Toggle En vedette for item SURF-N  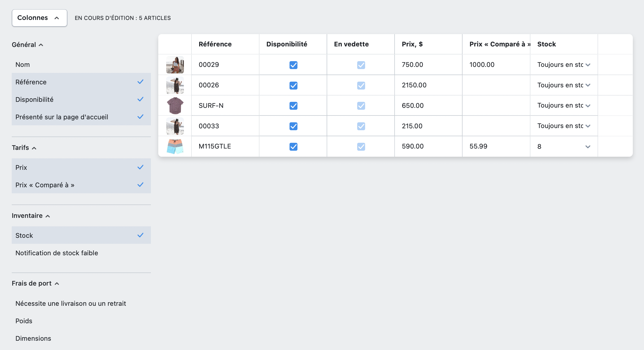pyautogui.click(x=361, y=106)
